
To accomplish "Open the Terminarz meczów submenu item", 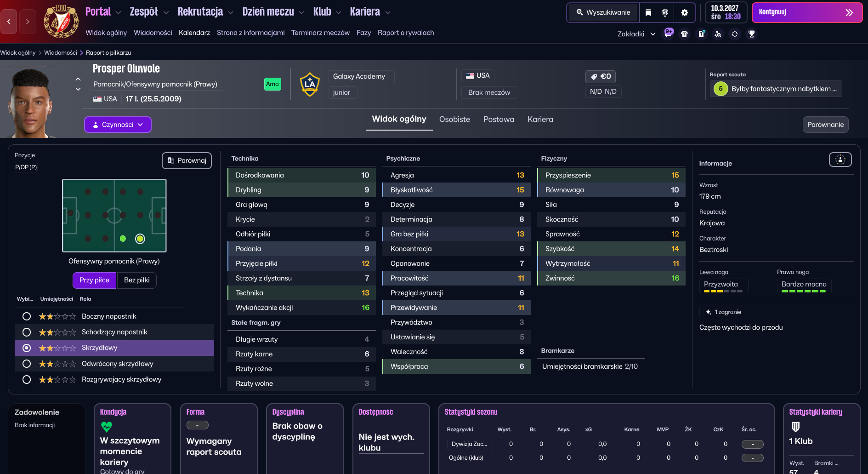I will (320, 33).
